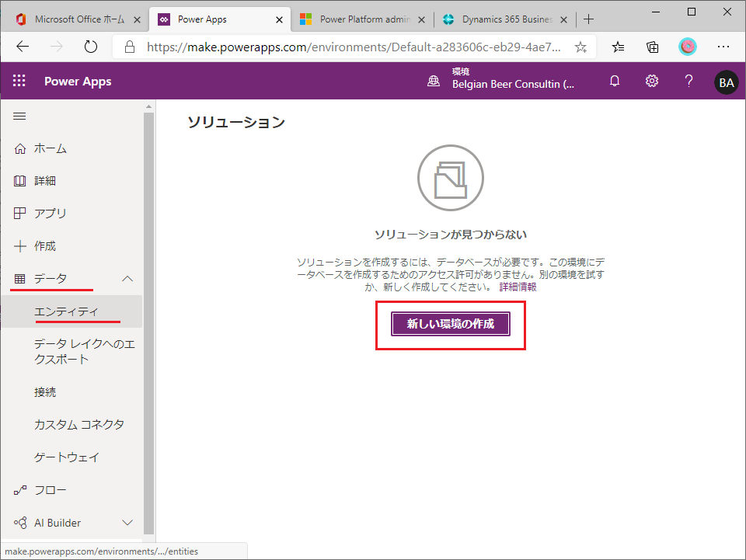This screenshot has height=560, width=746.
Task: Close the Power Platform admin tab
Action: click(421, 19)
